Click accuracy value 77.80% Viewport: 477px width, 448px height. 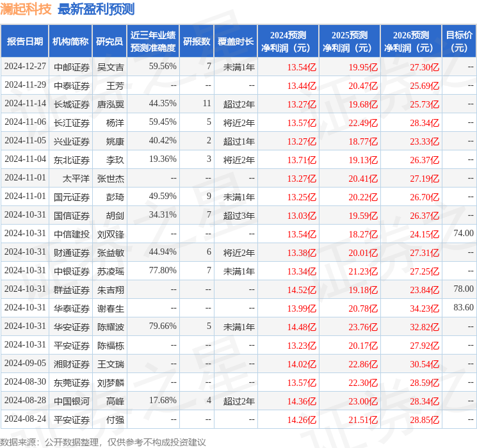coord(163,270)
